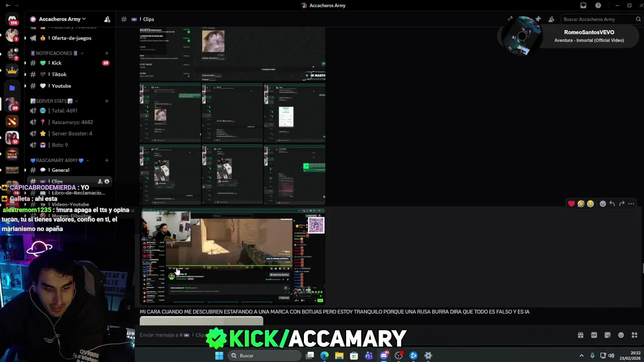Open the apps launcher icon in message bar
This screenshot has height=362, width=644.
[x=634, y=335]
